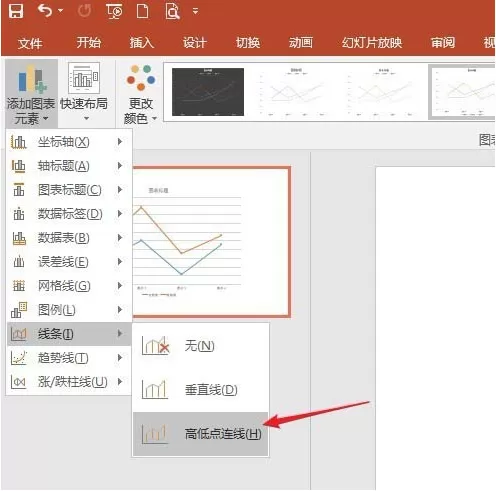
Task: Click the Save icon in quick access toolbar
Action: coord(16,11)
